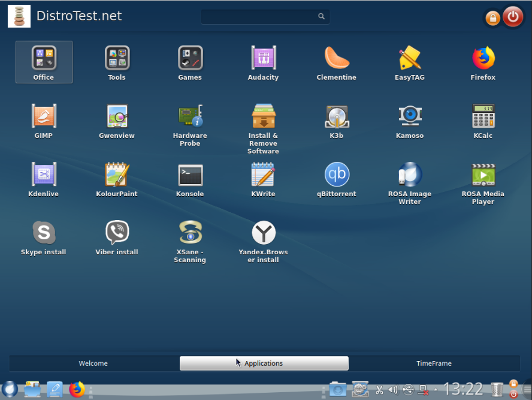The image size is (532, 400).
Task: Open the clipboard scissors tray icon
Action: click(379, 390)
